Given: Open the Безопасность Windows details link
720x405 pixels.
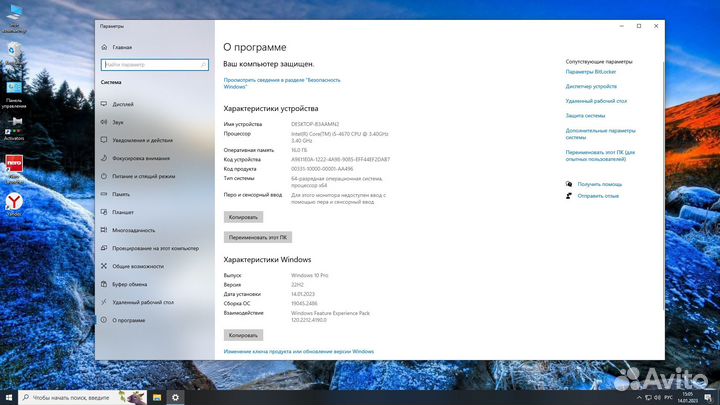Looking at the screenshot, I should (x=282, y=83).
